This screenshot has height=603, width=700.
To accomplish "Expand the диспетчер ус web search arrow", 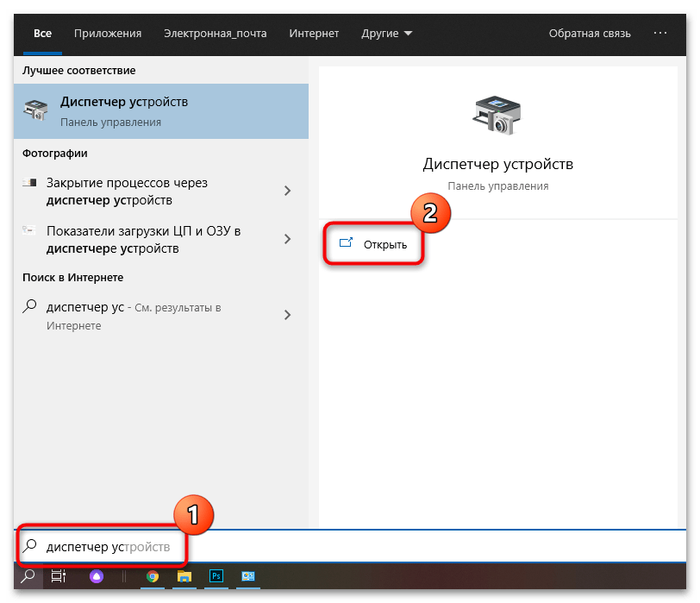I will click(288, 316).
